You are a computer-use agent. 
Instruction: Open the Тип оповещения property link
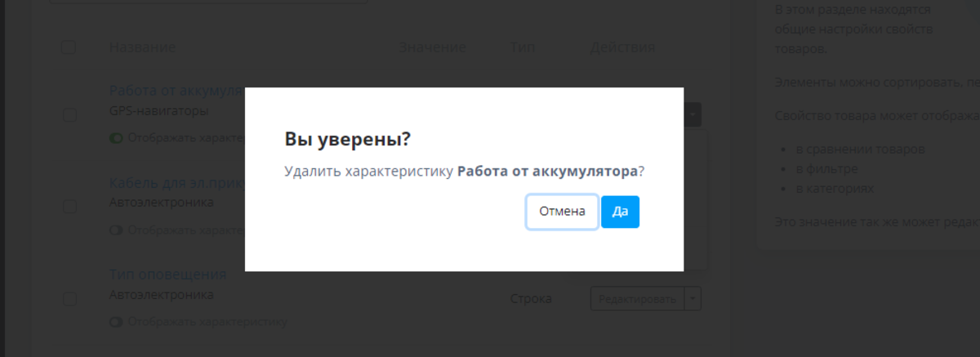[x=167, y=274]
